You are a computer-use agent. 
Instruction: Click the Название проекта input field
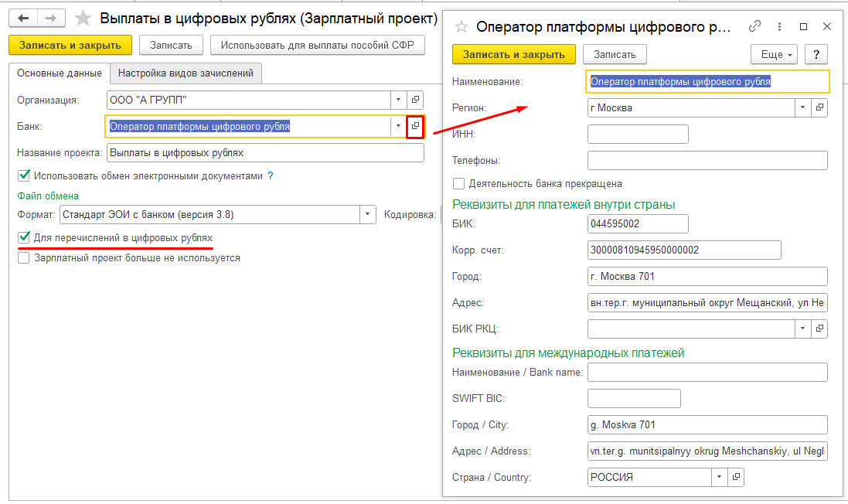click(x=266, y=152)
